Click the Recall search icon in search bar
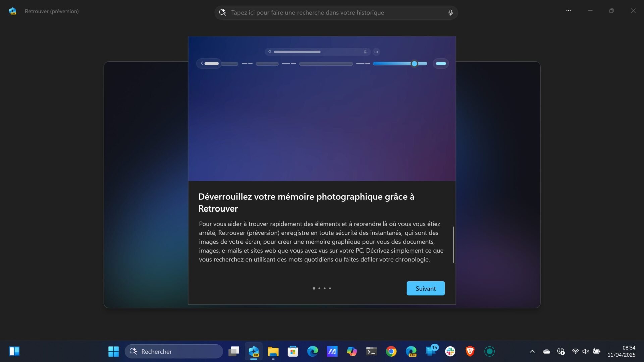644x362 pixels. [x=222, y=13]
